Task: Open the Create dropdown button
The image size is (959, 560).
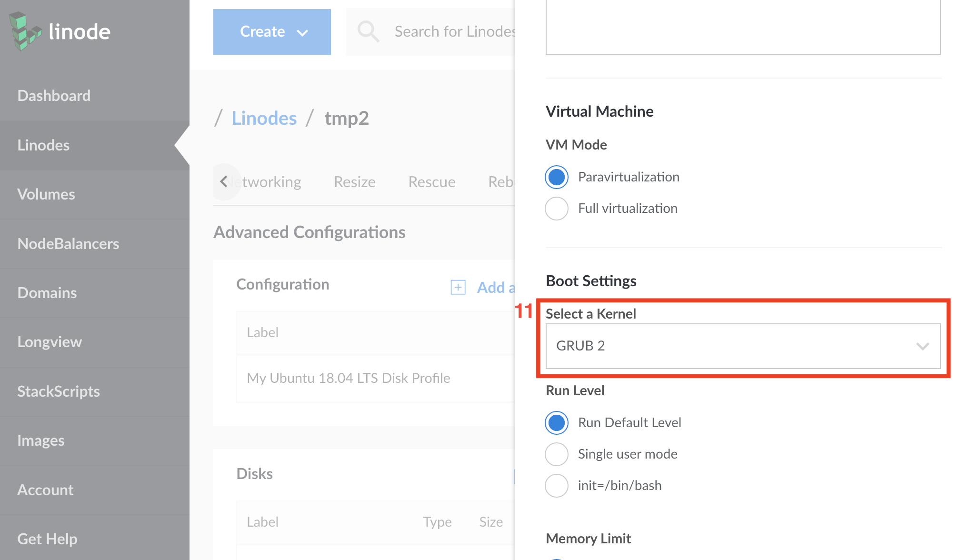Action: click(x=272, y=32)
